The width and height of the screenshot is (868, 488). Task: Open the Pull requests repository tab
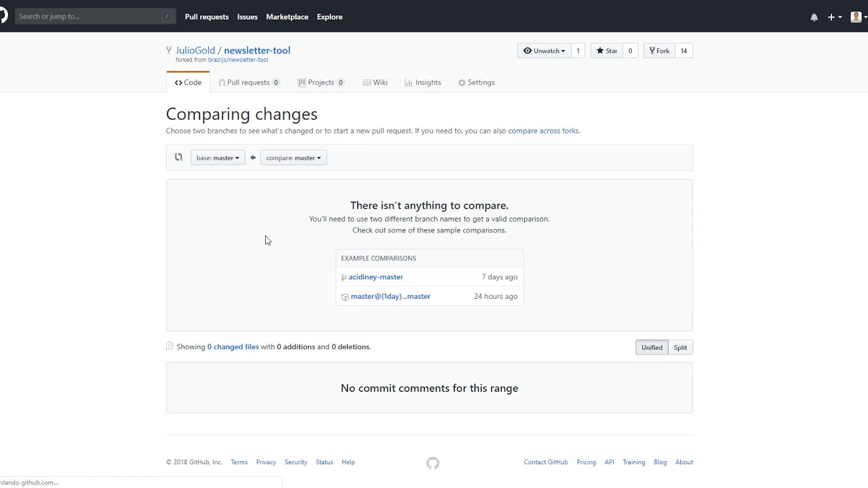point(248,83)
